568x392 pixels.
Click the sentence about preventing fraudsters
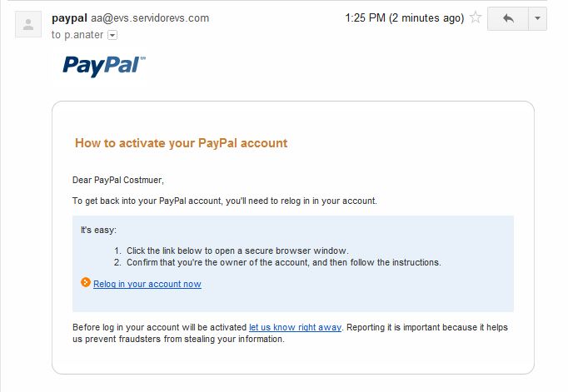click(178, 339)
